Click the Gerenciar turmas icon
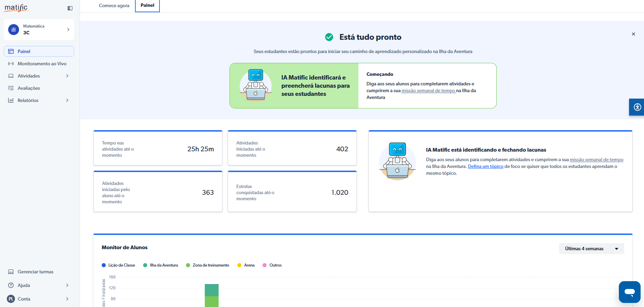Screen dimensions: 644x307 [11, 272]
